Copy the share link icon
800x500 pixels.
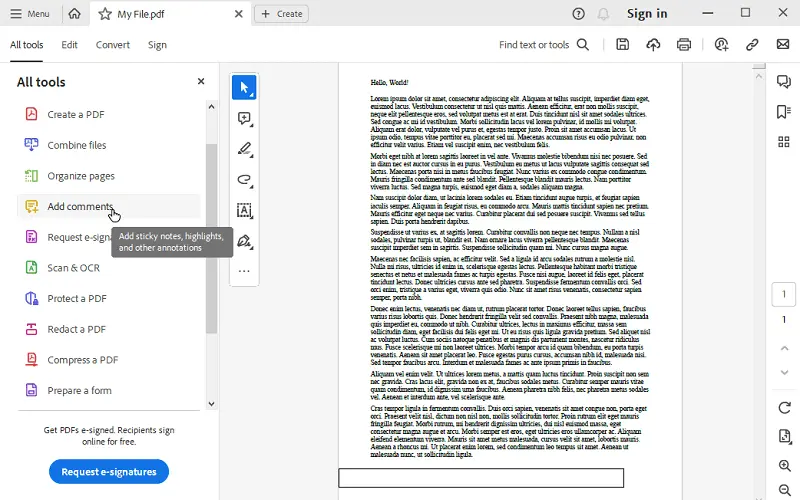(752, 45)
